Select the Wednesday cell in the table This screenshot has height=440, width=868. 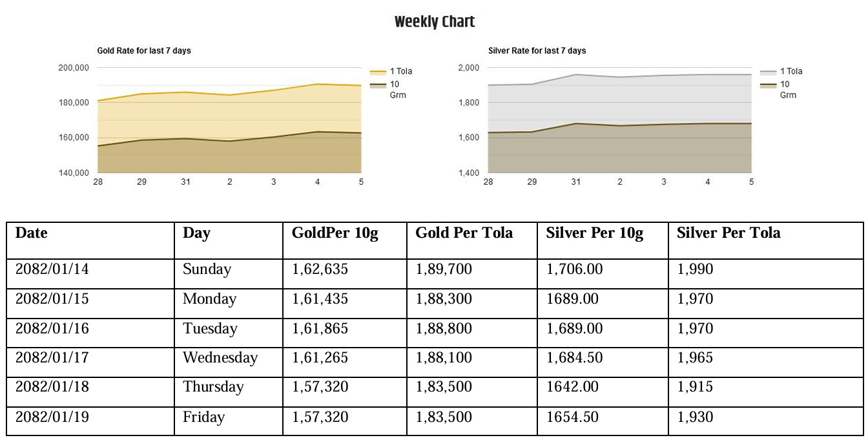tap(220, 358)
